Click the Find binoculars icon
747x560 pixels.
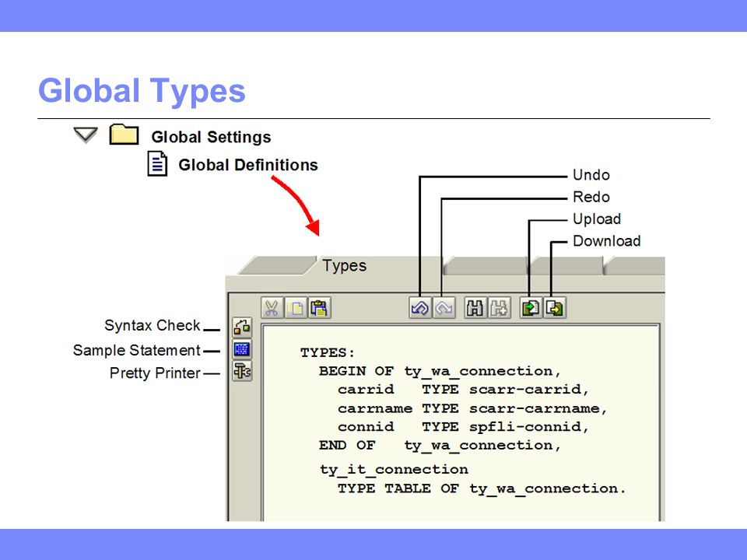(475, 308)
